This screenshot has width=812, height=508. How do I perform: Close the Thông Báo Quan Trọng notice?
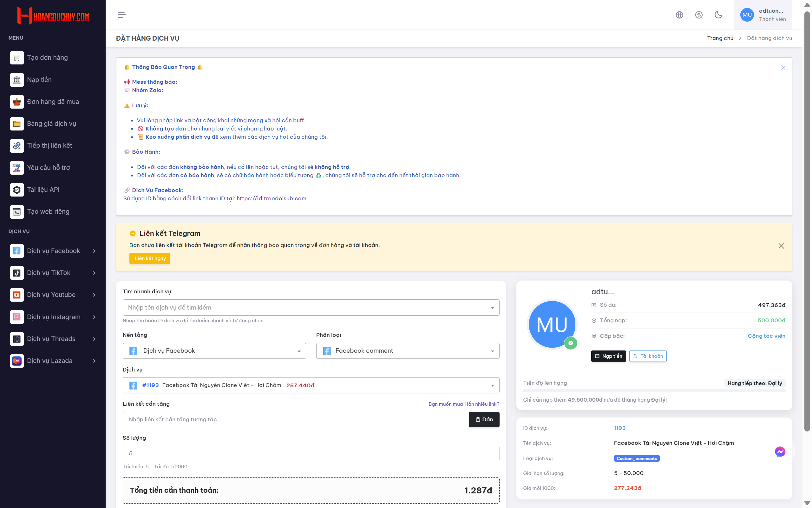tap(783, 68)
